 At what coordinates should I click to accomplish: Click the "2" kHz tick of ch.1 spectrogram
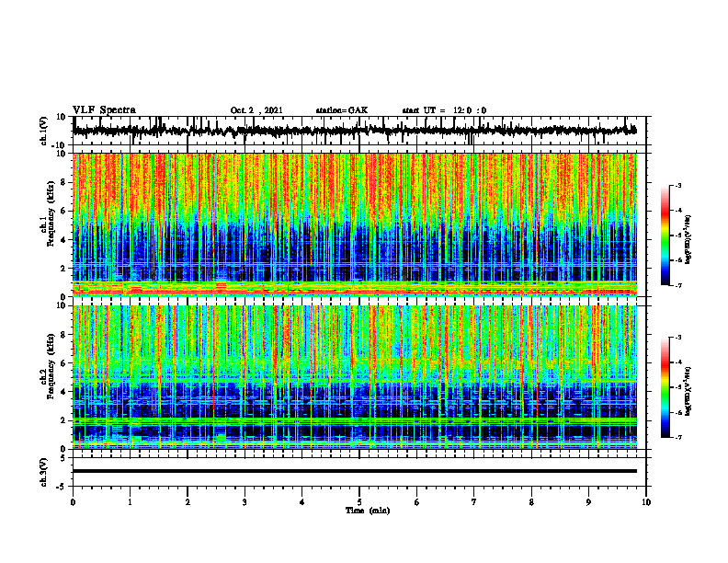pos(64,269)
